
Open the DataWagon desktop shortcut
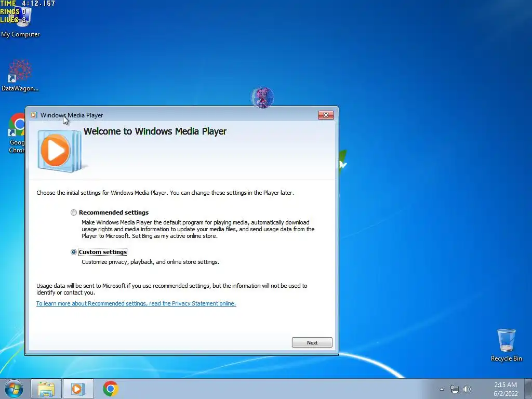pos(20,76)
